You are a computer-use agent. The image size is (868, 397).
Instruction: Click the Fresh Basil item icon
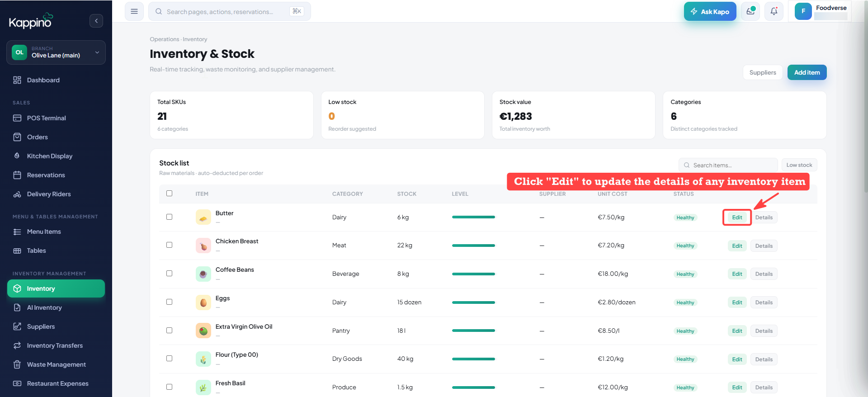pos(203,388)
